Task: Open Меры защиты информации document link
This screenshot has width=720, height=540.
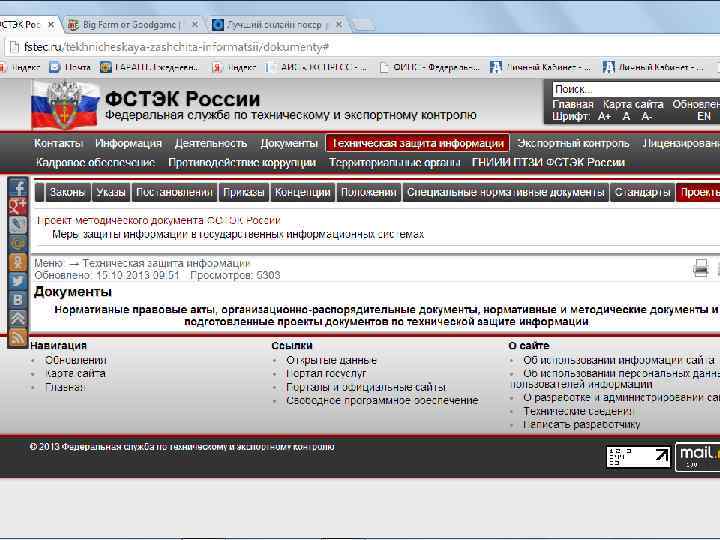Action: 238,235
